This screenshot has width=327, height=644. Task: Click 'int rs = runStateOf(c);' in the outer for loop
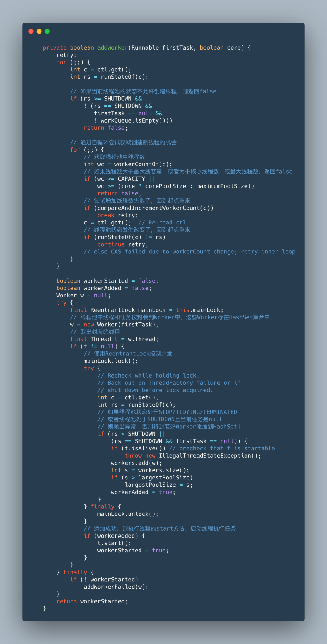[x=109, y=77]
